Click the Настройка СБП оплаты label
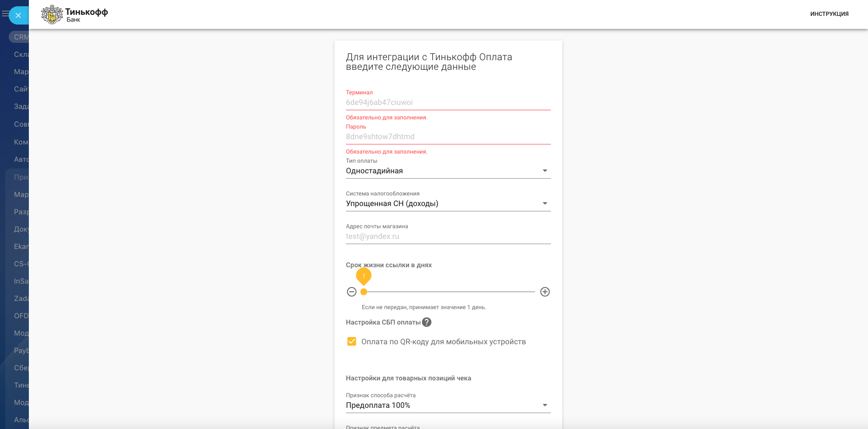868x429 pixels. (x=383, y=323)
